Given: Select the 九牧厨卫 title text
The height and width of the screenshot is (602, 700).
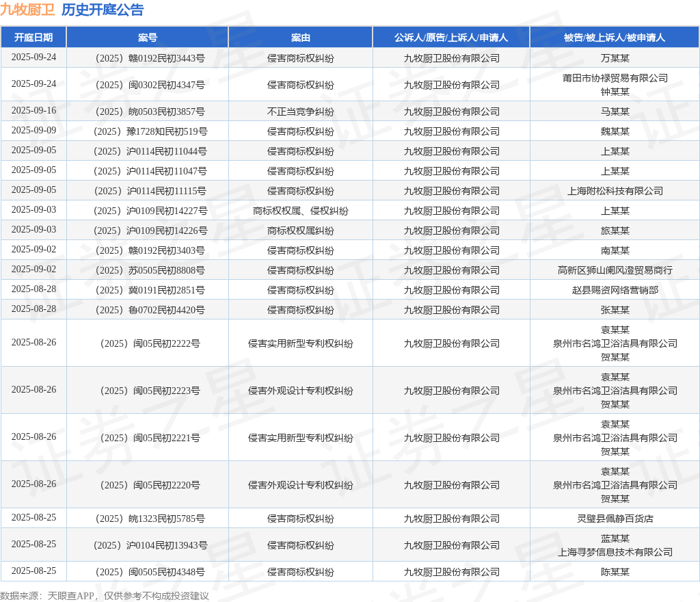Looking at the screenshot, I should (x=27, y=10).
